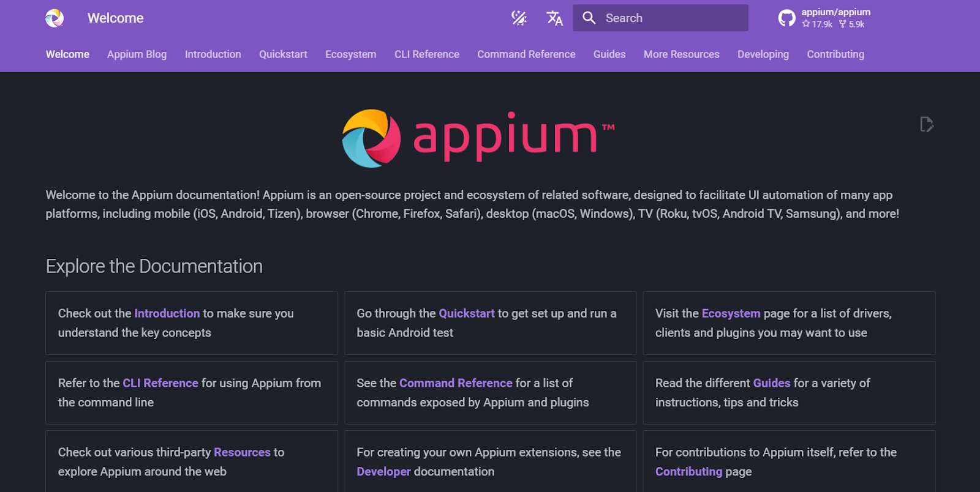The image size is (980, 492).
Task: Click the 17.9k stars count
Action: (817, 24)
